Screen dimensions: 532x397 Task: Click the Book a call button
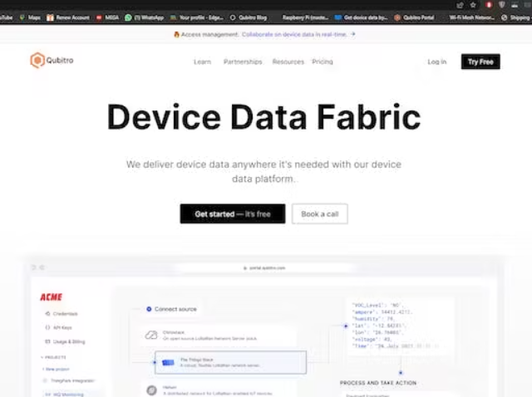[319, 213]
